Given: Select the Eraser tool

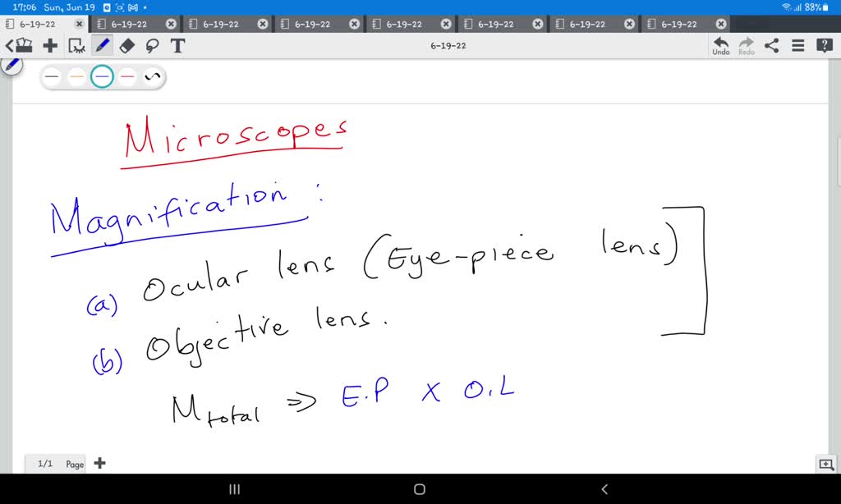Looking at the screenshot, I should 128,46.
